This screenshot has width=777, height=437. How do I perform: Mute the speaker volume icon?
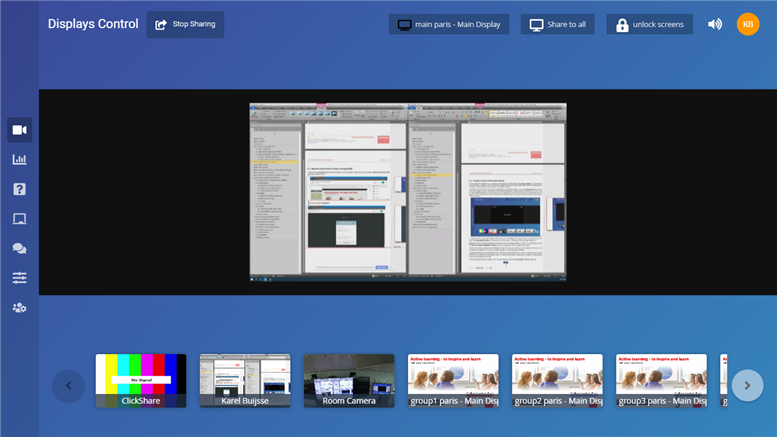(x=715, y=24)
